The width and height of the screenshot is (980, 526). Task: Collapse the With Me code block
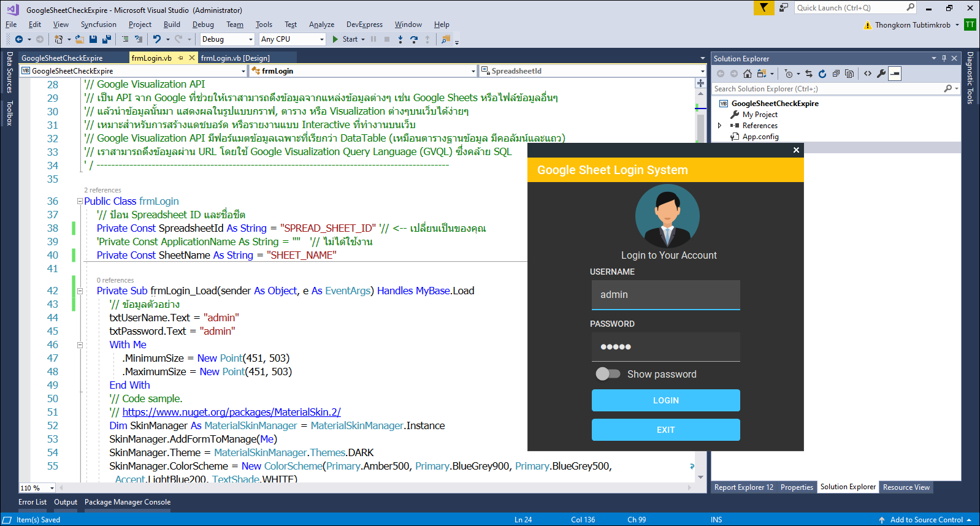80,345
